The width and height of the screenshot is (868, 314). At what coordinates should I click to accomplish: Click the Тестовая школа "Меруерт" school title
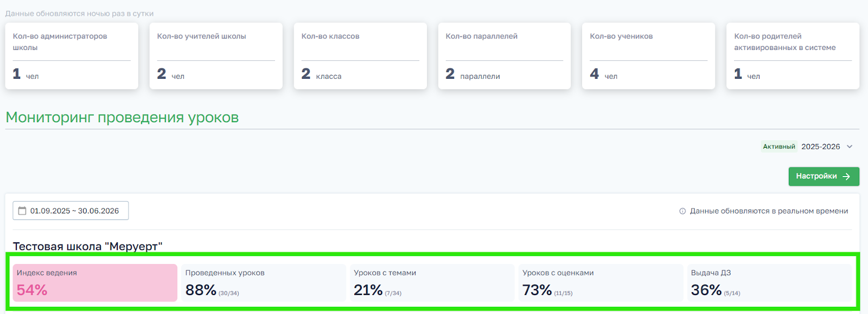coord(87,246)
